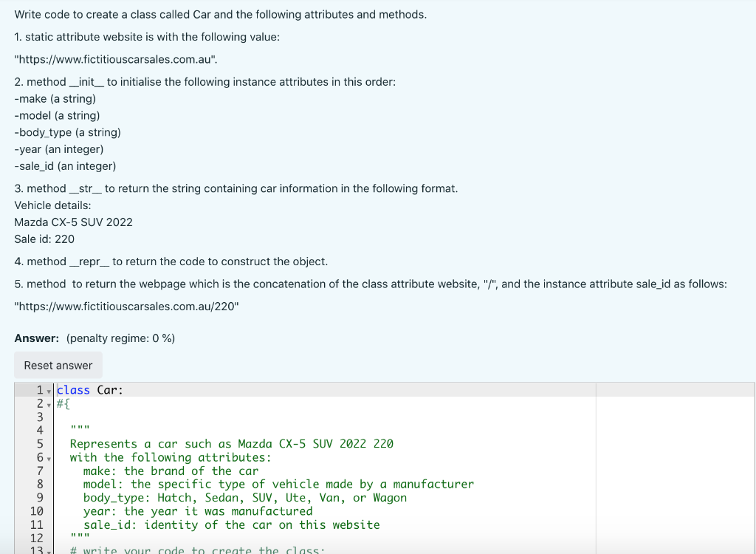Click the 'Sale id: 220' example line
The image size is (756, 554).
click(44, 239)
